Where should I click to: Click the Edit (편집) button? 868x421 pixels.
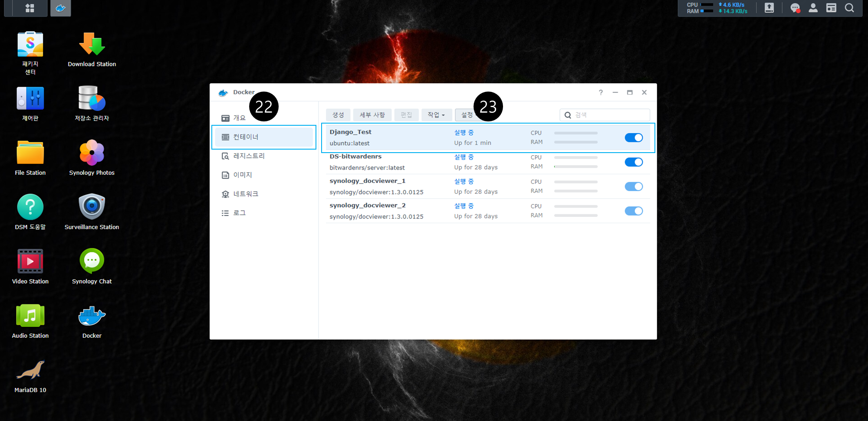click(x=406, y=115)
